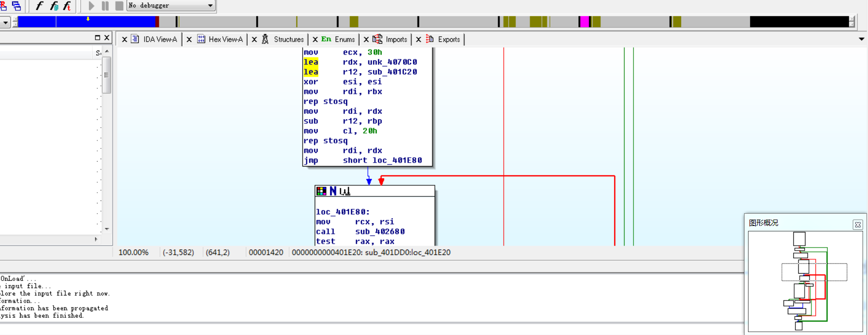The width and height of the screenshot is (868, 335).
Task: Close the Imports tab
Action: 366,40
